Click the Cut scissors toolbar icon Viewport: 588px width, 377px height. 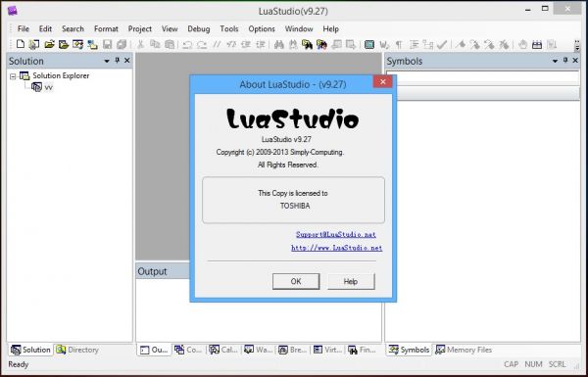click(140, 44)
